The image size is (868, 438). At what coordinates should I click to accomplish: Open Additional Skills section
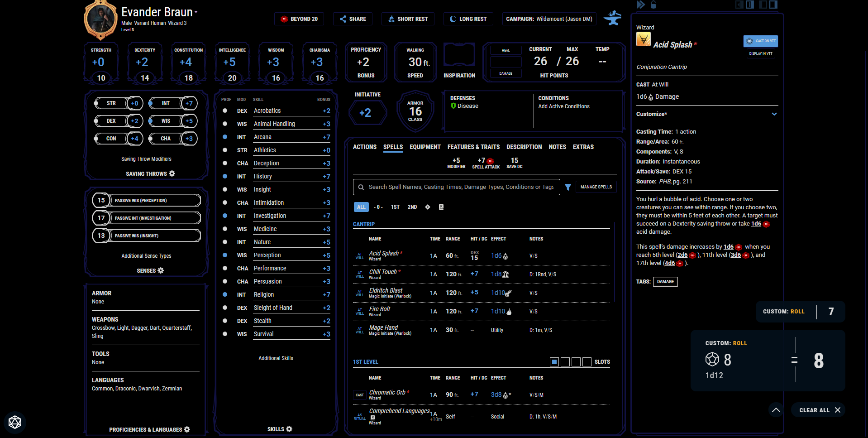click(x=276, y=358)
